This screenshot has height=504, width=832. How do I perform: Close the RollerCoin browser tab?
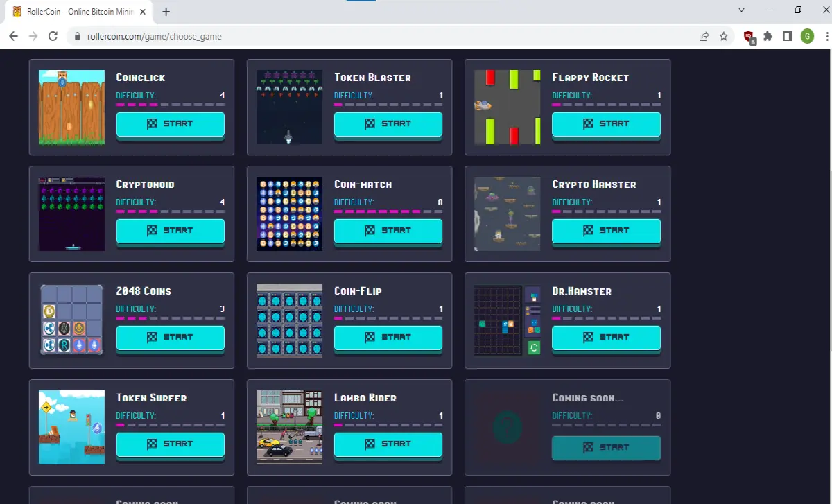click(144, 12)
